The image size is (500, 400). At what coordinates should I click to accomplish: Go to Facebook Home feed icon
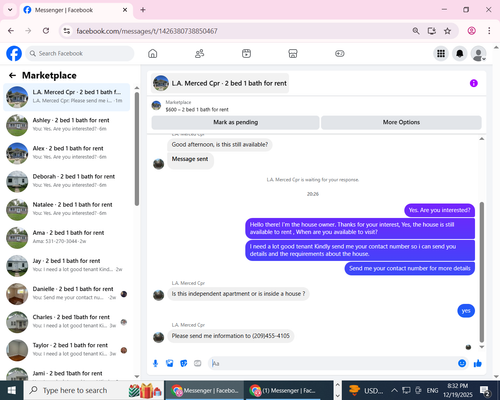[x=153, y=53]
